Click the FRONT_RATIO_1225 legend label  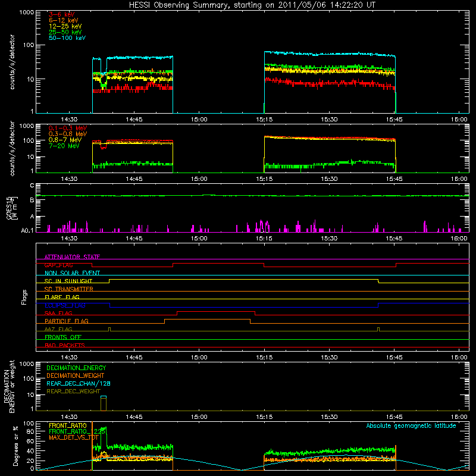(x=77, y=431)
